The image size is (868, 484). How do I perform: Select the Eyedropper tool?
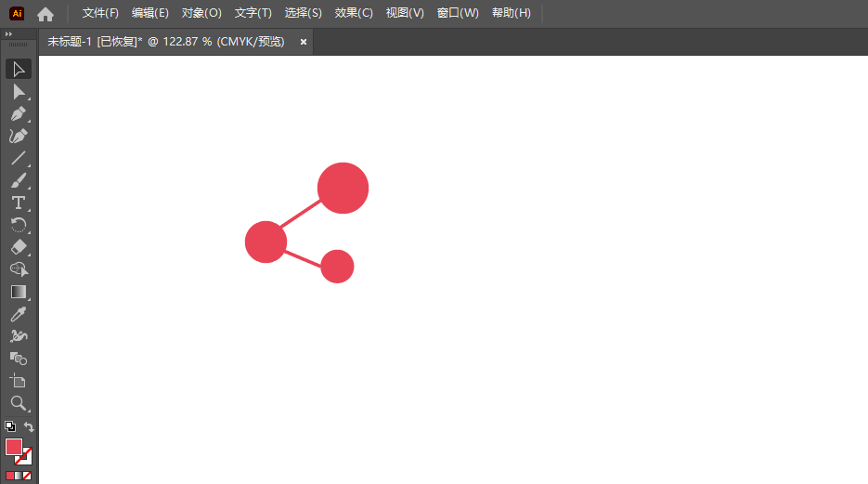(x=19, y=314)
